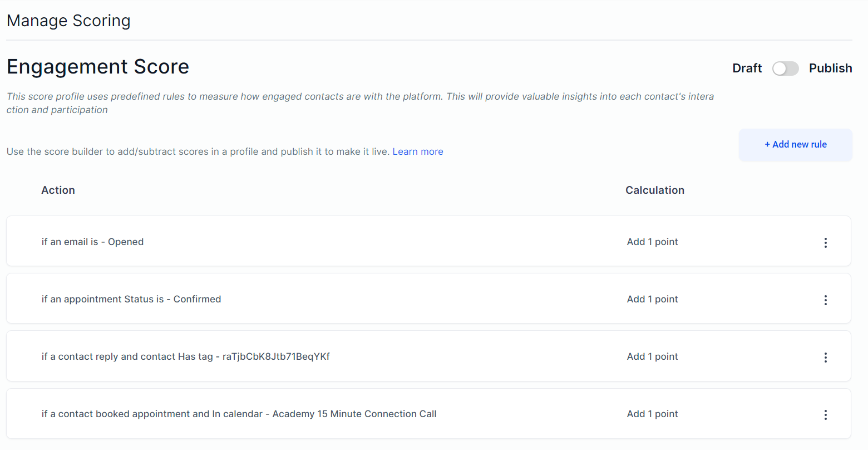Click "Add 1 point" for email Opened rule
Screen dimensions: 868x450
click(x=652, y=242)
